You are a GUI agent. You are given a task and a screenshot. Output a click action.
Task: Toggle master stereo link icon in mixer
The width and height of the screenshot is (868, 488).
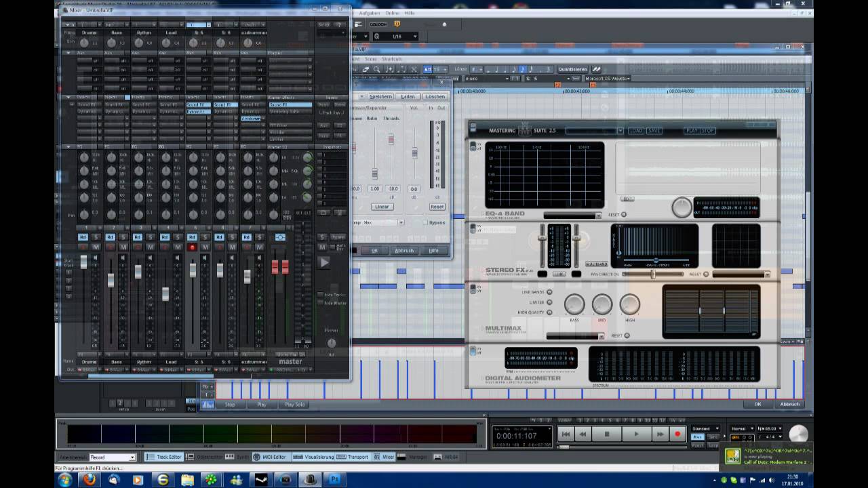click(x=280, y=237)
